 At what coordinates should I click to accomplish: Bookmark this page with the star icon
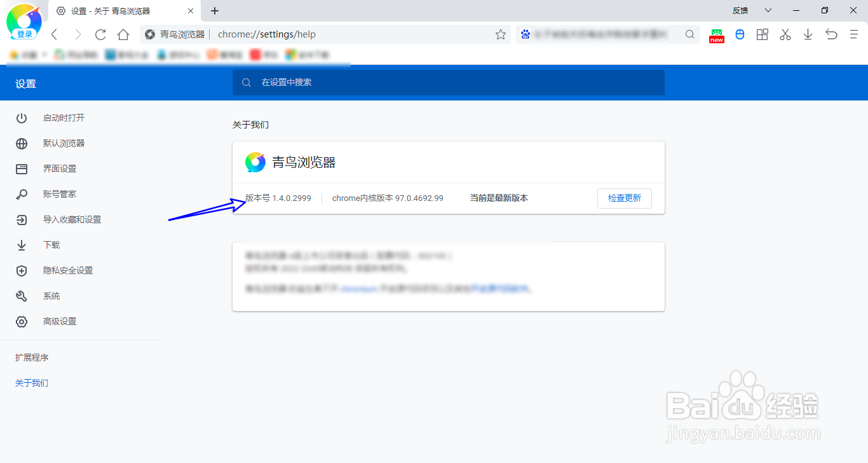tap(501, 34)
